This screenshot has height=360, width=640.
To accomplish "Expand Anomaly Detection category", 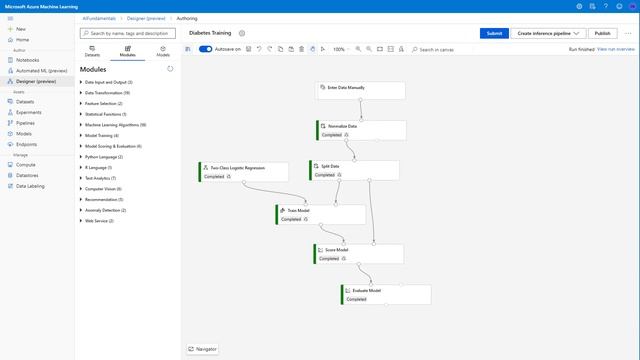I will pos(102,210).
